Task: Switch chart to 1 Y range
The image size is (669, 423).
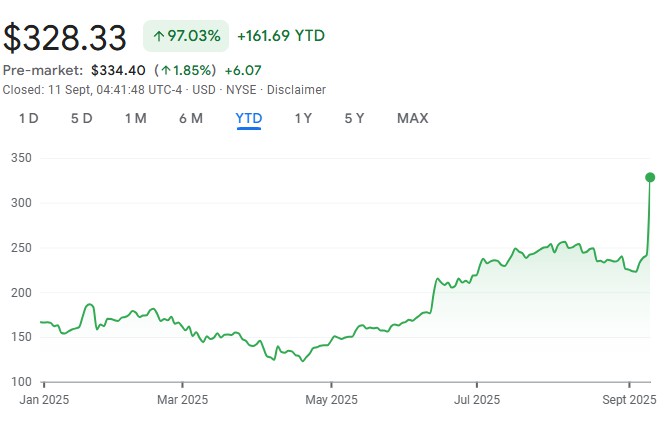Action: (303, 118)
